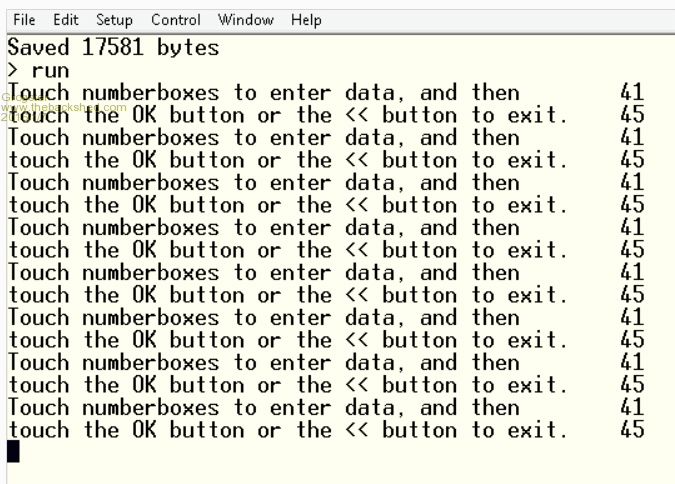Click the '>' prompt symbol before run
675x484 pixels.
click(13, 70)
